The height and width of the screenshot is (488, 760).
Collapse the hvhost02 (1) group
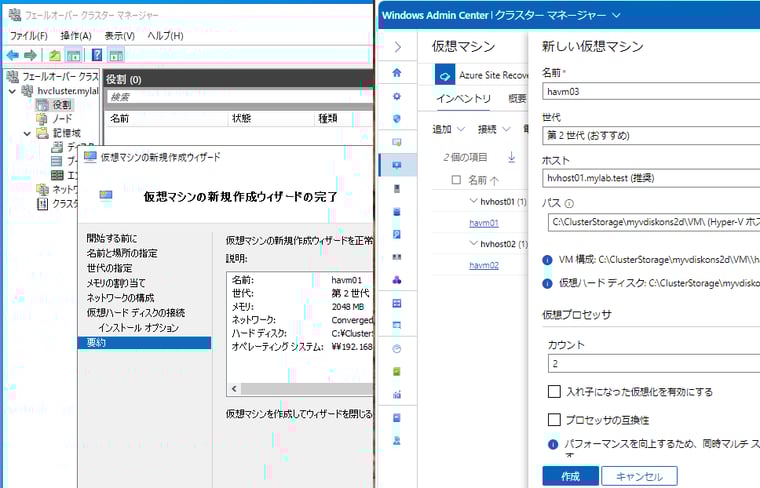[x=474, y=243]
